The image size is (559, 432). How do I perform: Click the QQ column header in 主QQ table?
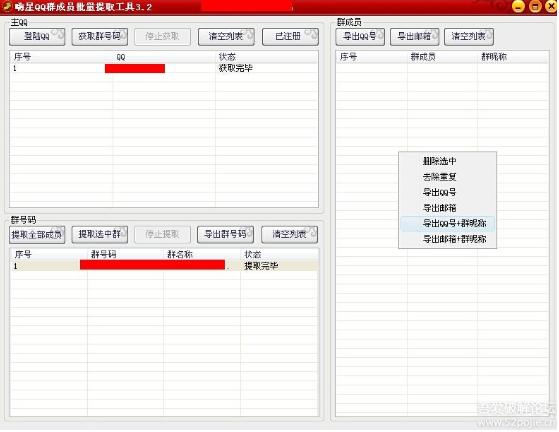click(x=164, y=57)
